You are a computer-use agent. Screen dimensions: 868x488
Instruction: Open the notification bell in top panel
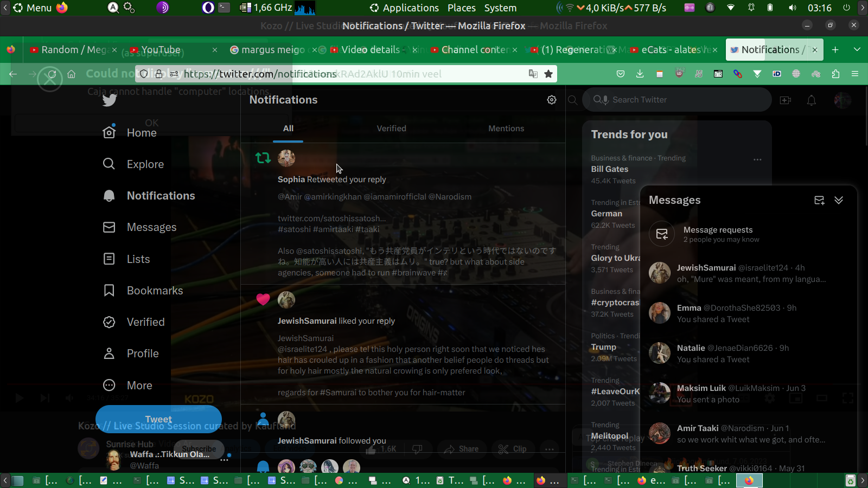coord(751,8)
